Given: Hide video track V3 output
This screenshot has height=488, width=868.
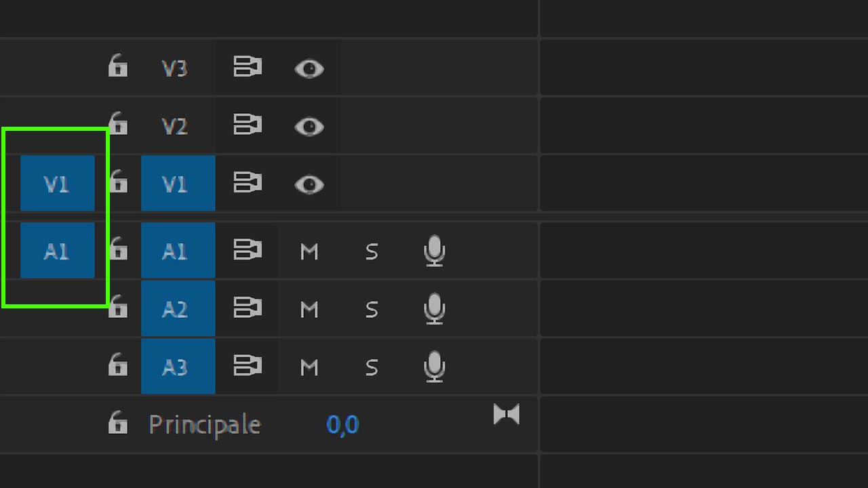Looking at the screenshot, I should click(309, 68).
